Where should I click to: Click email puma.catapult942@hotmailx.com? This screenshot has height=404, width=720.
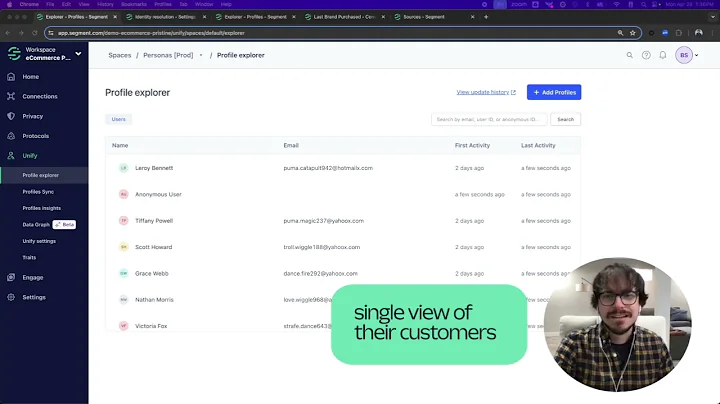click(328, 168)
